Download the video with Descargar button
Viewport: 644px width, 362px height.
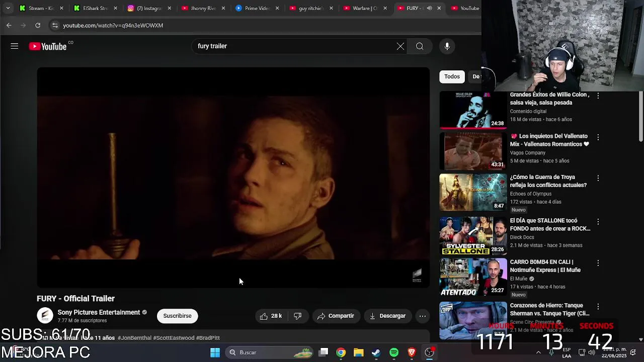pyautogui.click(x=387, y=316)
